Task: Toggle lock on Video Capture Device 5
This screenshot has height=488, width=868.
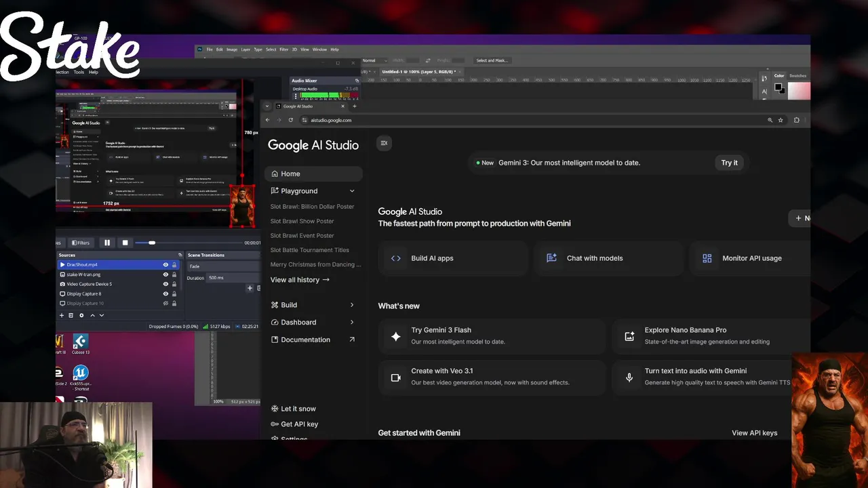Action: 174,284
